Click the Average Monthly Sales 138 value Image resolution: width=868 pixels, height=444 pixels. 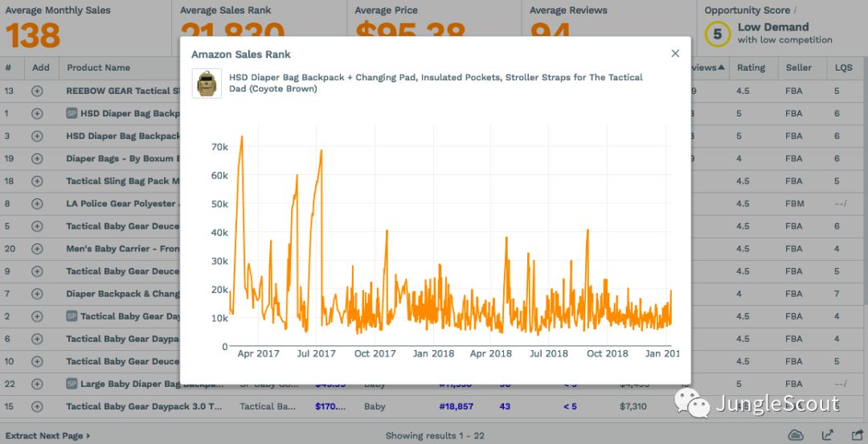point(33,35)
